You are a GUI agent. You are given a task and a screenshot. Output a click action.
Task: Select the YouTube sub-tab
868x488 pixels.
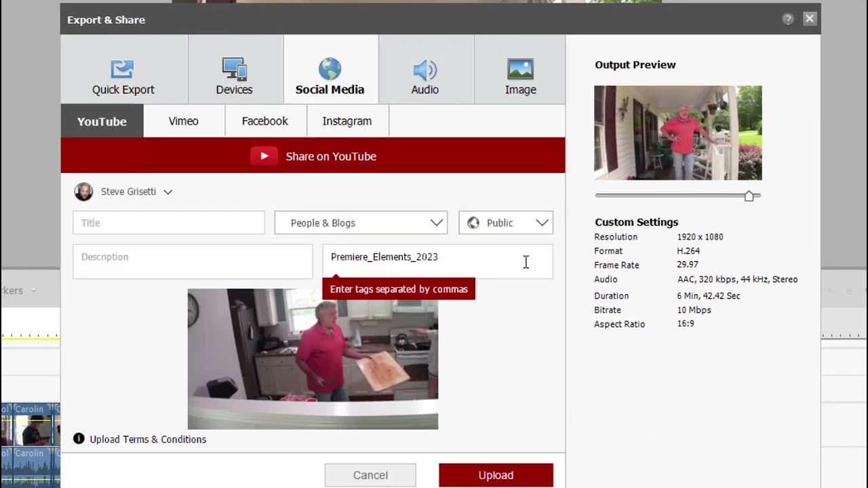pos(102,121)
